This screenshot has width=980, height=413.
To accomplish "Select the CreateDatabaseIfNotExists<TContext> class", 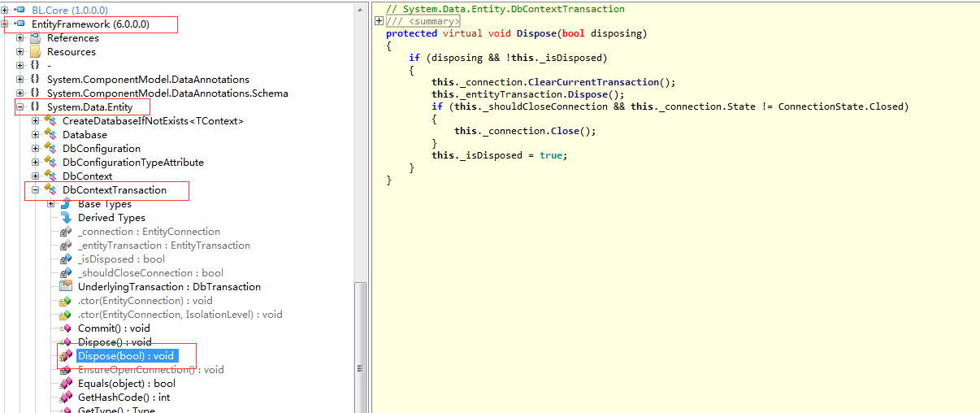I will click(x=153, y=121).
